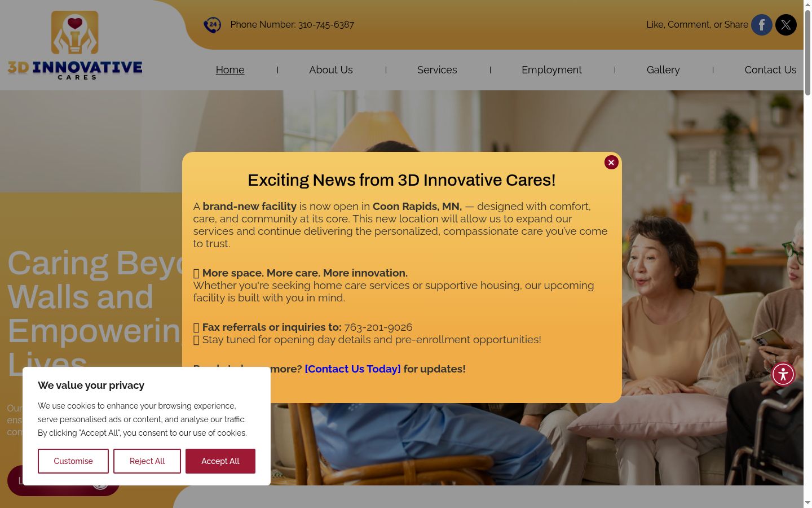This screenshot has height=508, width=812.
Task: Click the scrollbar down arrow
Action: [807, 503]
